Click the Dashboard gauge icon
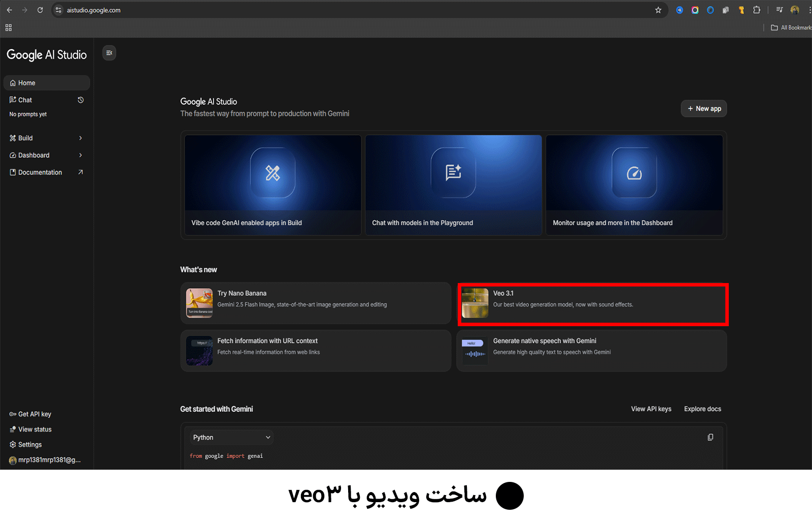The image size is (812, 525). [634, 173]
